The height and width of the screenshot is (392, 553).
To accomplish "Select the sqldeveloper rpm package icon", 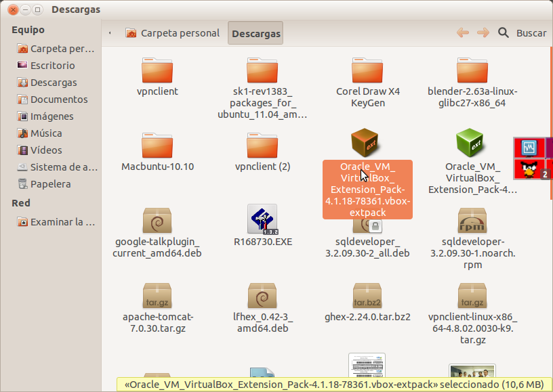I will click(472, 221).
